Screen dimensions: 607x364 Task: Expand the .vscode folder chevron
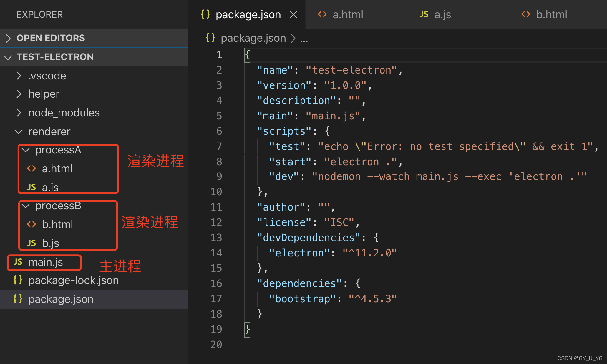(x=19, y=76)
